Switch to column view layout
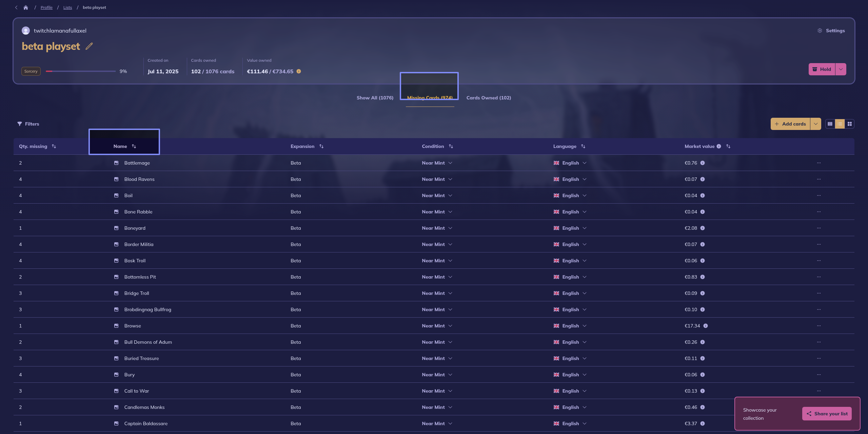The image size is (868, 434). tap(830, 124)
